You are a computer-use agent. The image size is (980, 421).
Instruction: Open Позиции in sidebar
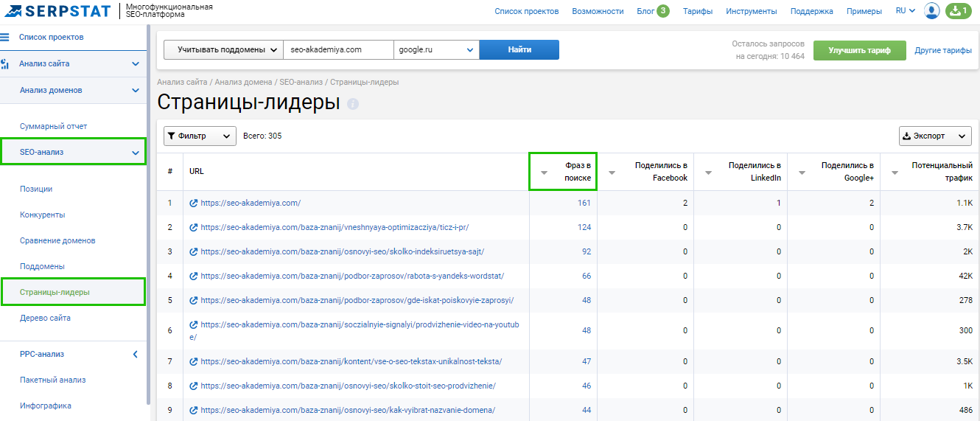(x=36, y=189)
